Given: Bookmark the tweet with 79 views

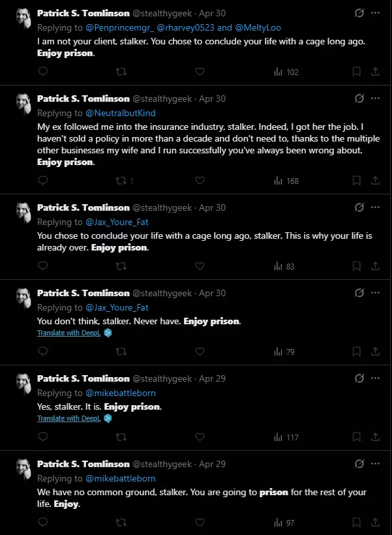Looking at the screenshot, I should coord(357,352).
